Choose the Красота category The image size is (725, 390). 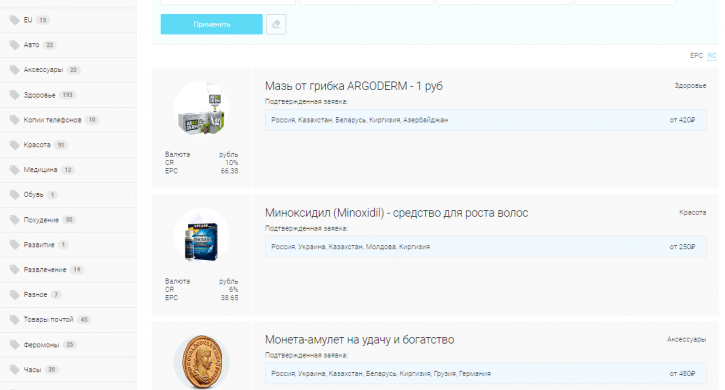pos(37,145)
